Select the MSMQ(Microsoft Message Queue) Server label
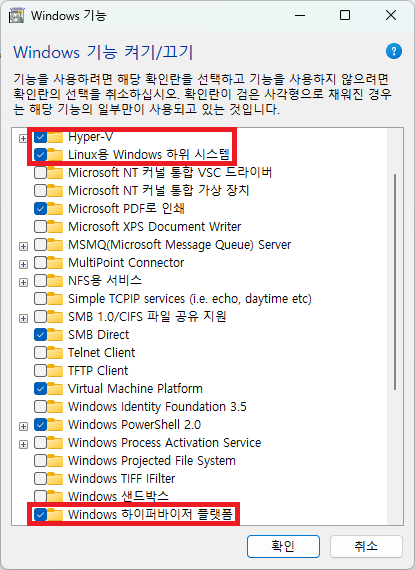 [180, 245]
